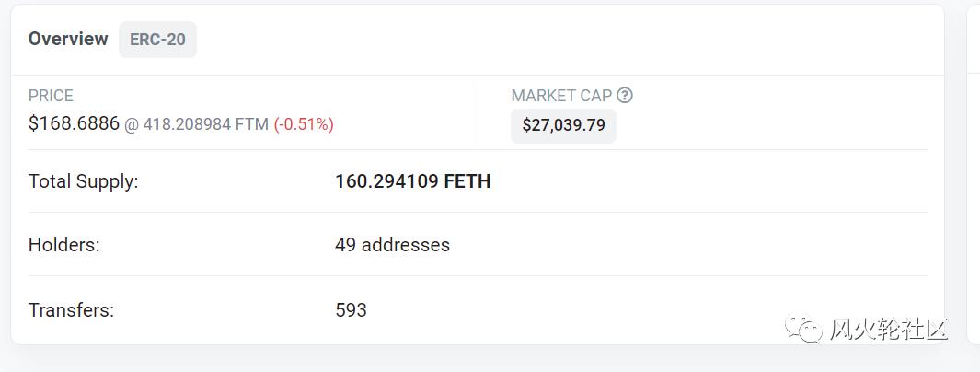Image resolution: width=980 pixels, height=372 pixels.
Task: Click the 160.294109 total supply number
Action: click(x=386, y=181)
